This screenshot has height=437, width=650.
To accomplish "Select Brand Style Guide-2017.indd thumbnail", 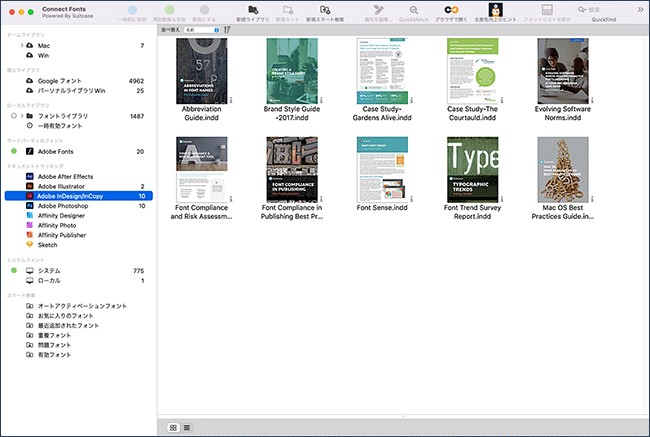I will click(292, 71).
